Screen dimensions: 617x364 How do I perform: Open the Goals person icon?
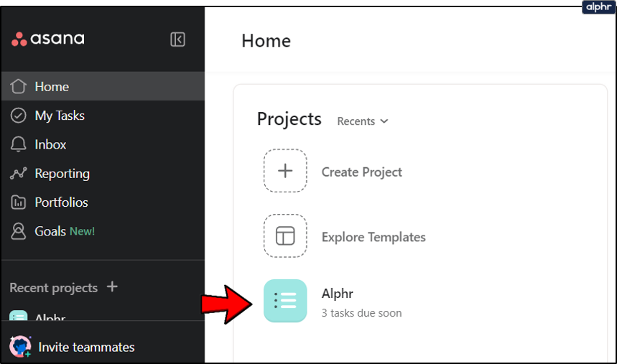point(19,231)
